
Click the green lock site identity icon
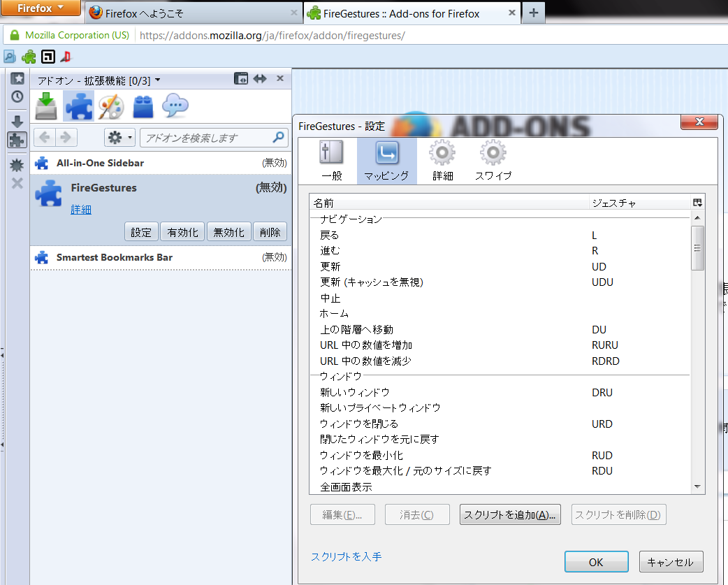click(x=15, y=35)
